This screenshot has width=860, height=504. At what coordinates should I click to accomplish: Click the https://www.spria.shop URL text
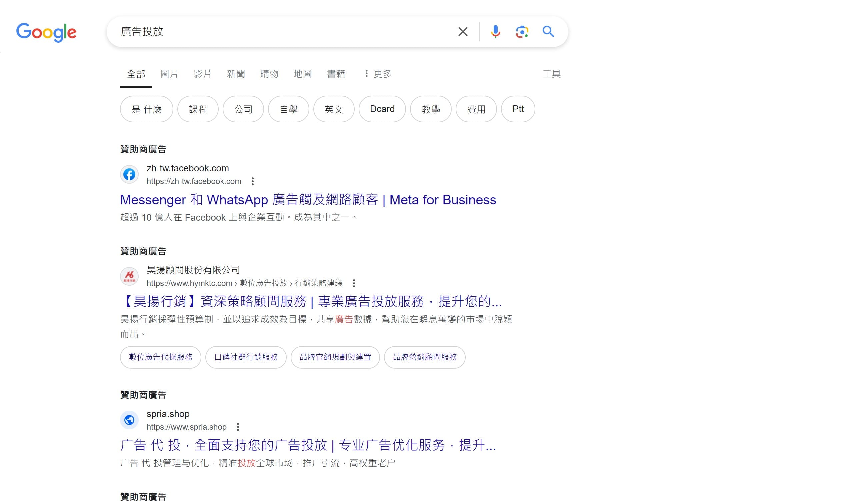[x=187, y=427]
